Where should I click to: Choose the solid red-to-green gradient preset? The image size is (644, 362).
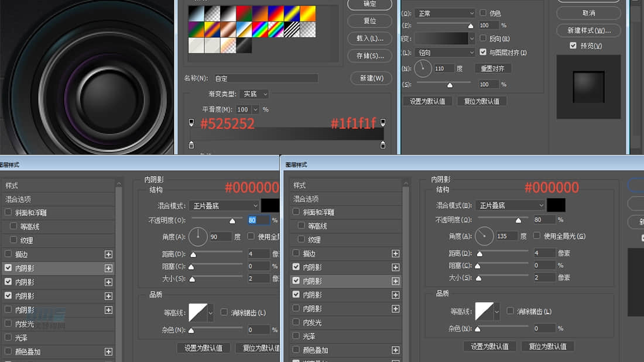[244, 13]
